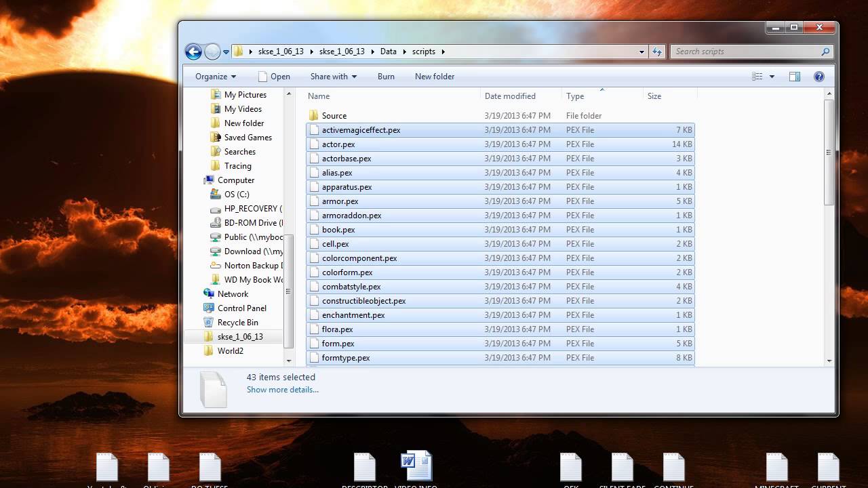Go back with the Back arrow button
This screenshot has height=488, width=868.
[x=193, y=52]
